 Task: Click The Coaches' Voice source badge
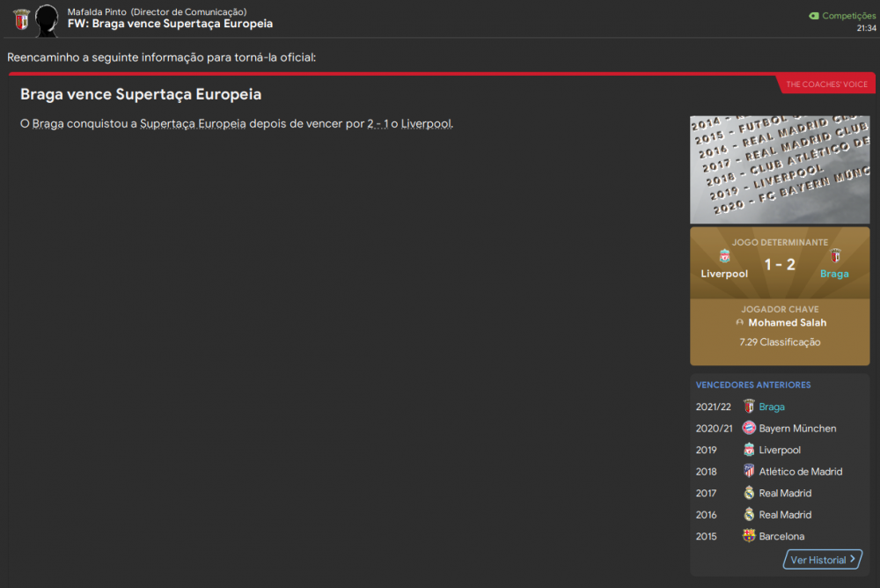826,85
